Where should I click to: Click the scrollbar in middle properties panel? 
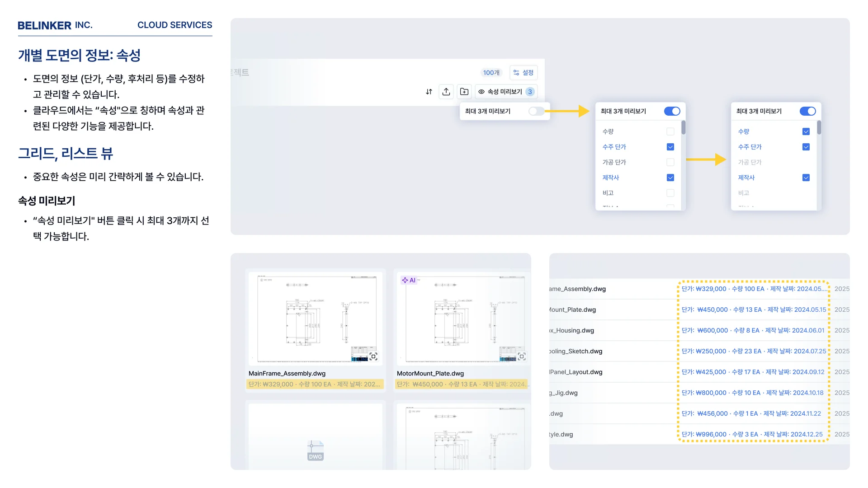pos(683,128)
